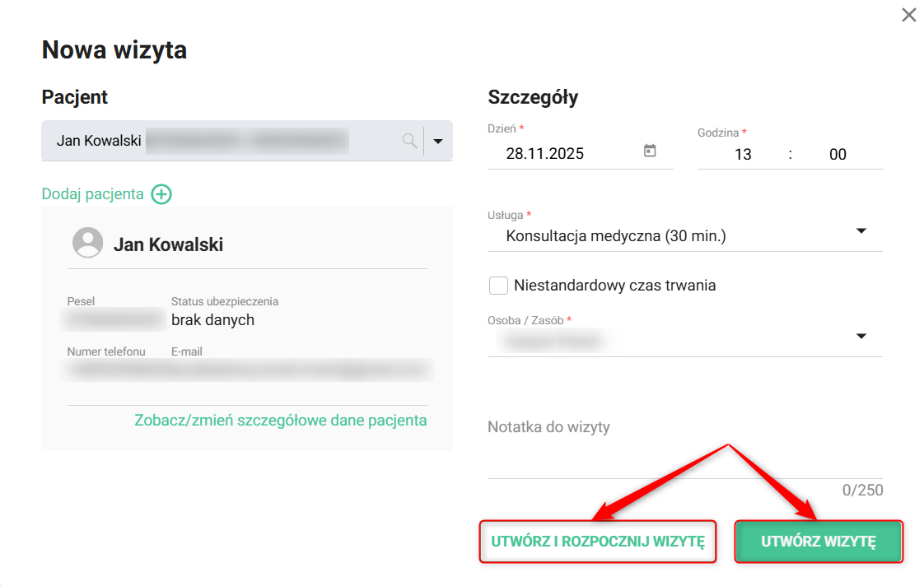Close the Nowa wizyta dialog

click(x=908, y=15)
